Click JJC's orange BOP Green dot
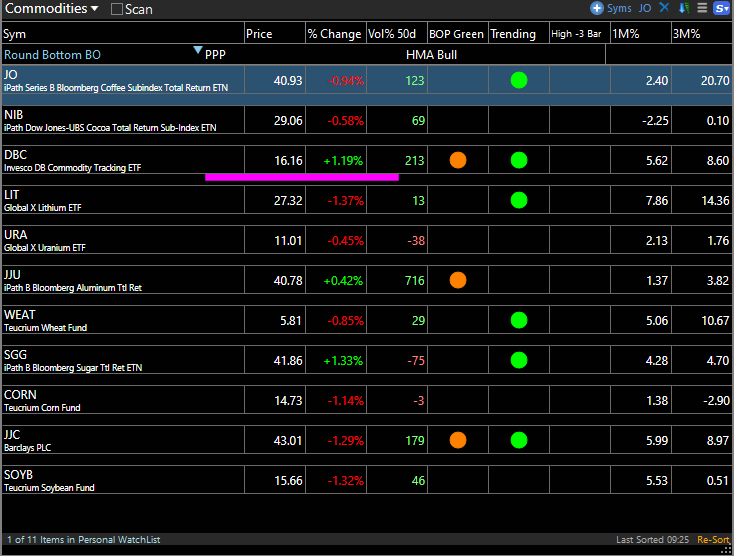734x556 pixels. point(458,440)
